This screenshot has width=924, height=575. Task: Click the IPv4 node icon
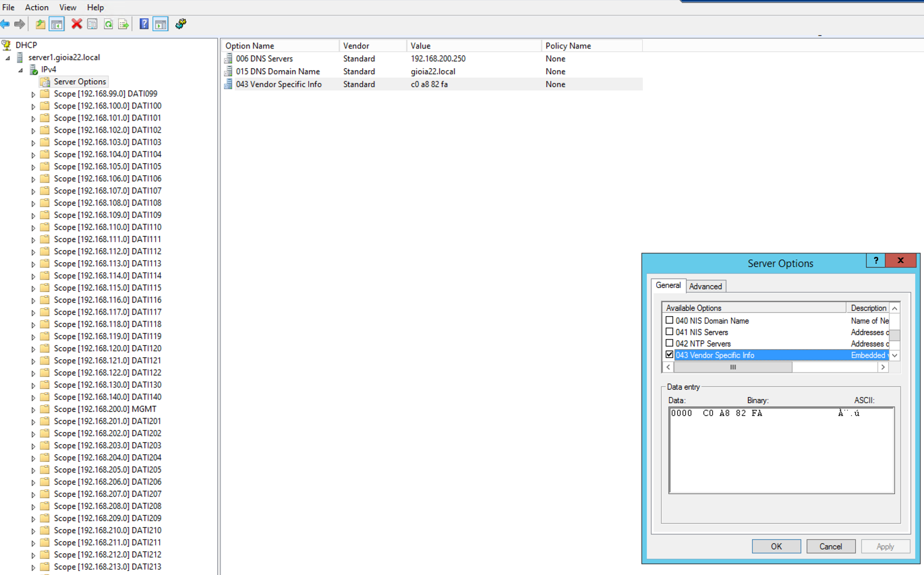[x=33, y=69]
